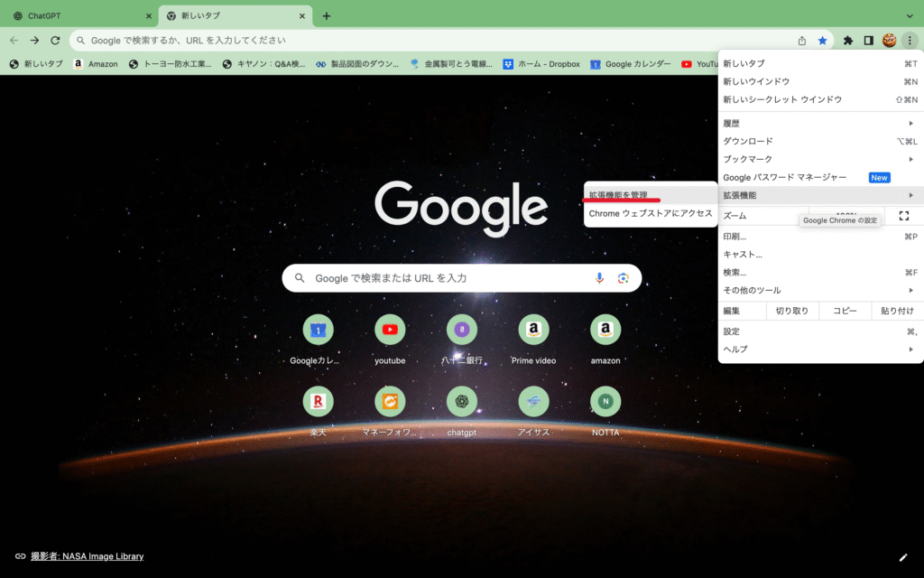Click the コピー button
Screen dimensions: 924x578
[845, 311]
